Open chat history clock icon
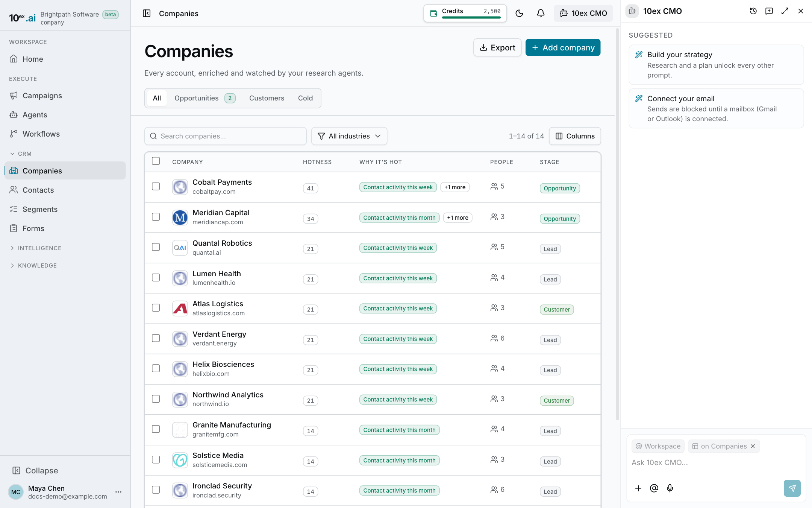Screen dimensions: 812x508 tap(753, 11)
